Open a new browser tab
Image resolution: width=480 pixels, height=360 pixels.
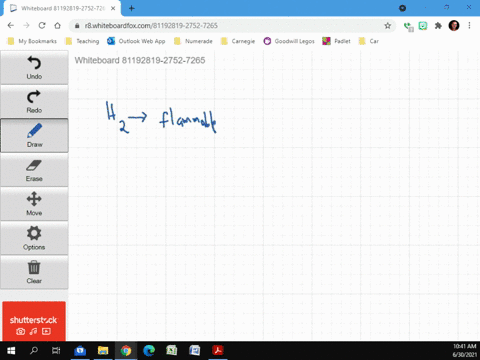132,8
